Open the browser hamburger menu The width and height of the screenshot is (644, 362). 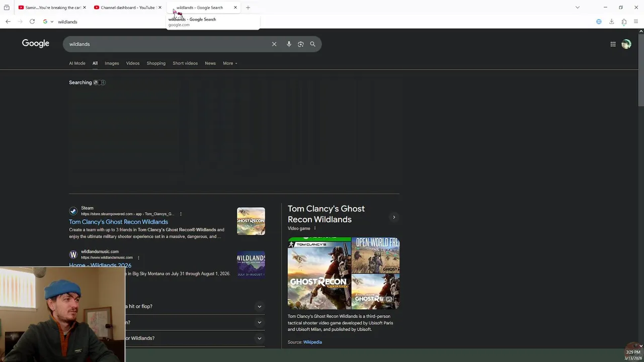click(636, 22)
